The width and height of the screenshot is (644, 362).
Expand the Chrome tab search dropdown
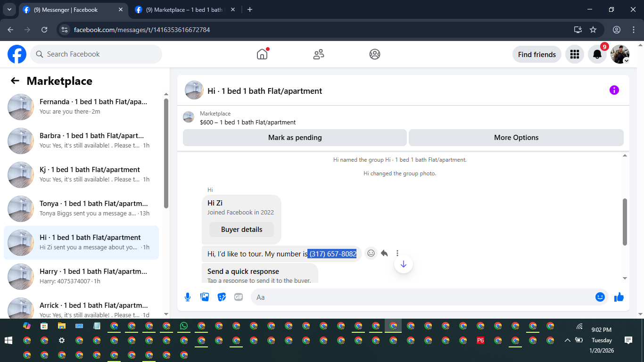pyautogui.click(x=9, y=9)
